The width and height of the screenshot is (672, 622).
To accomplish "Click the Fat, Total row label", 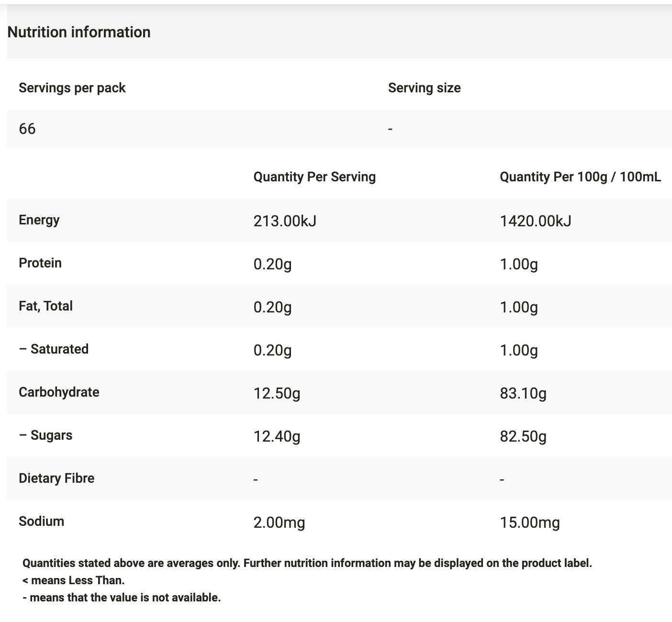I will click(x=45, y=306).
